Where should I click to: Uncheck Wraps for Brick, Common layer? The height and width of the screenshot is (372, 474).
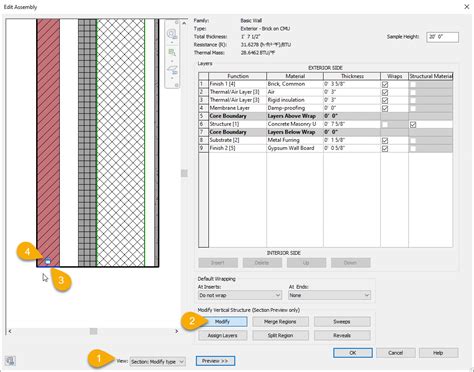(385, 84)
